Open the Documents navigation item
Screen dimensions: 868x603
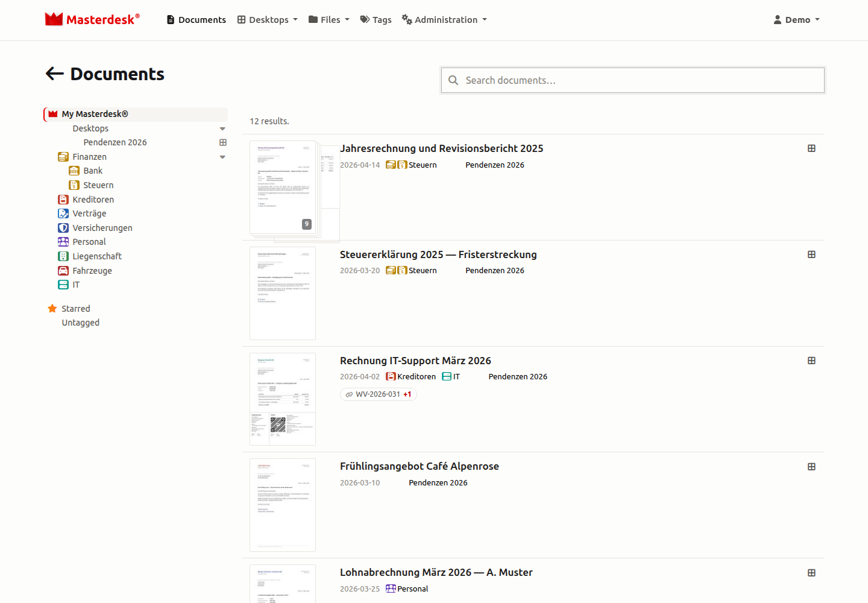pyautogui.click(x=197, y=20)
